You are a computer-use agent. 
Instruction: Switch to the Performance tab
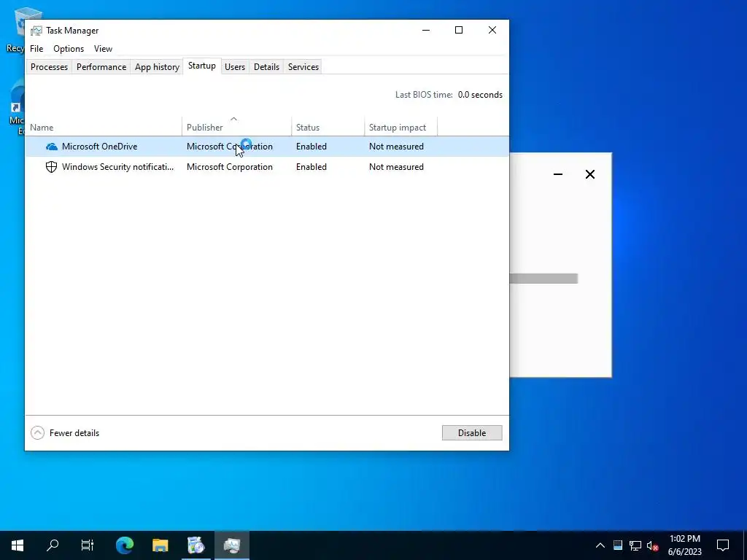101,67
